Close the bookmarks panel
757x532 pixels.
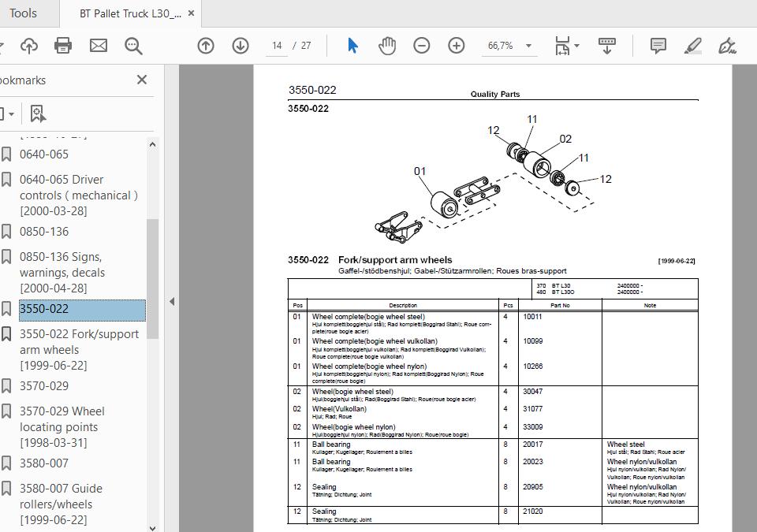click(x=141, y=80)
